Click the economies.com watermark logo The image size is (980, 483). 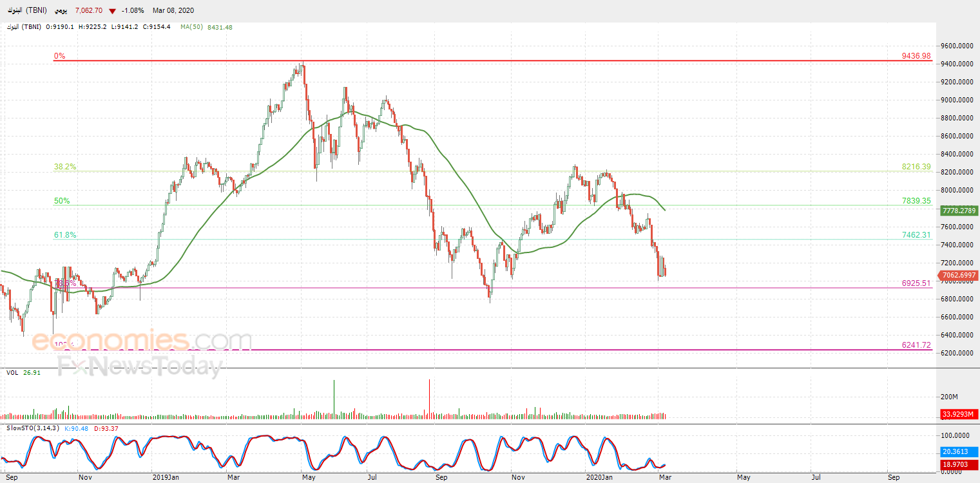[142, 340]
